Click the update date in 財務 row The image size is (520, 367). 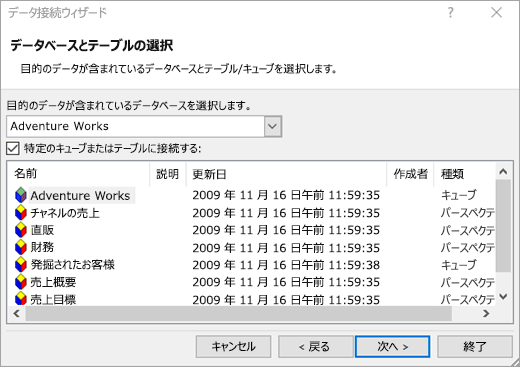pyautogui.click(x=286, y=248)
